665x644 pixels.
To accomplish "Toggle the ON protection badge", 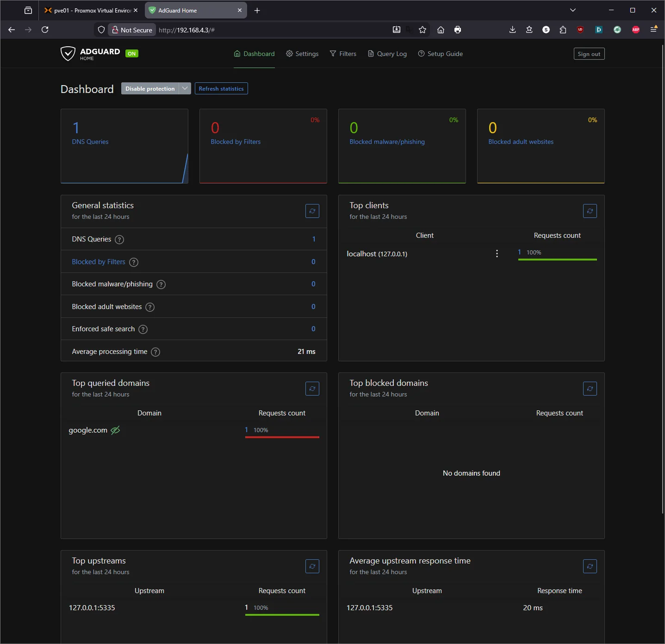I will pos(132,53).
